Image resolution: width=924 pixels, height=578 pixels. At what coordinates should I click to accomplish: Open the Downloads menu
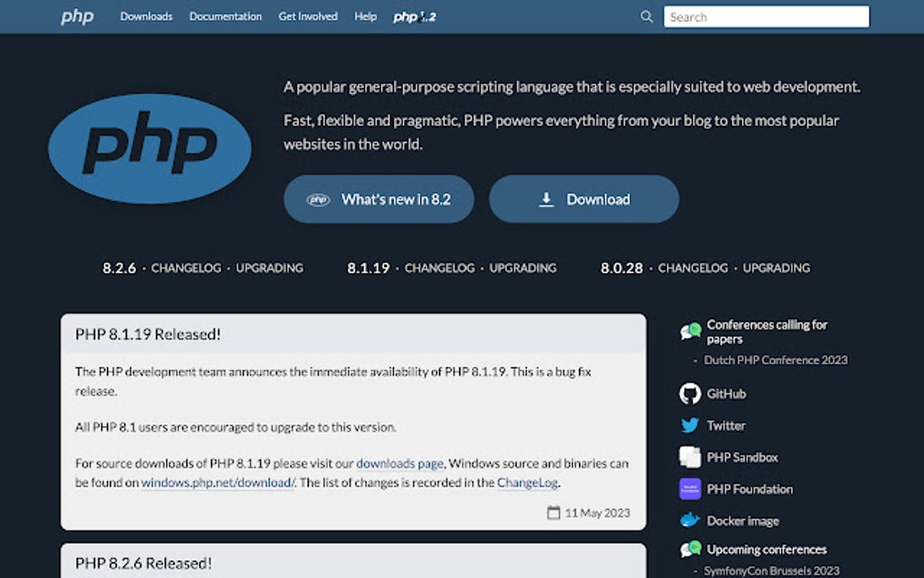pos(146,16)
